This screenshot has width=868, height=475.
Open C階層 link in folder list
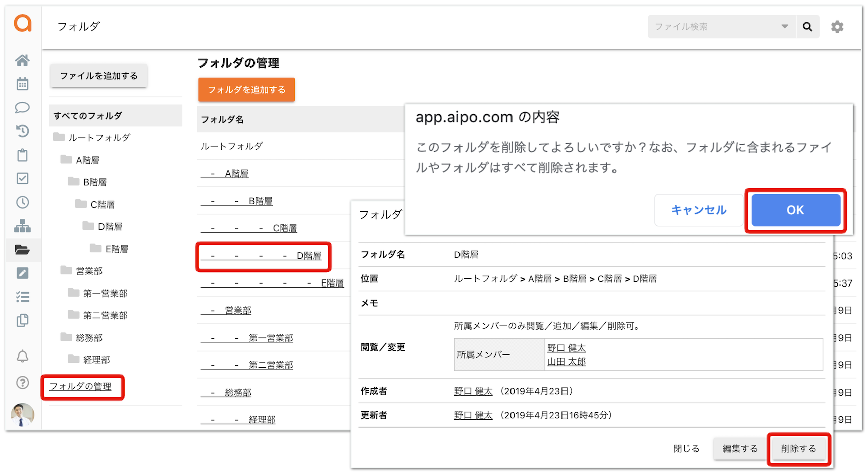point(249,228)
